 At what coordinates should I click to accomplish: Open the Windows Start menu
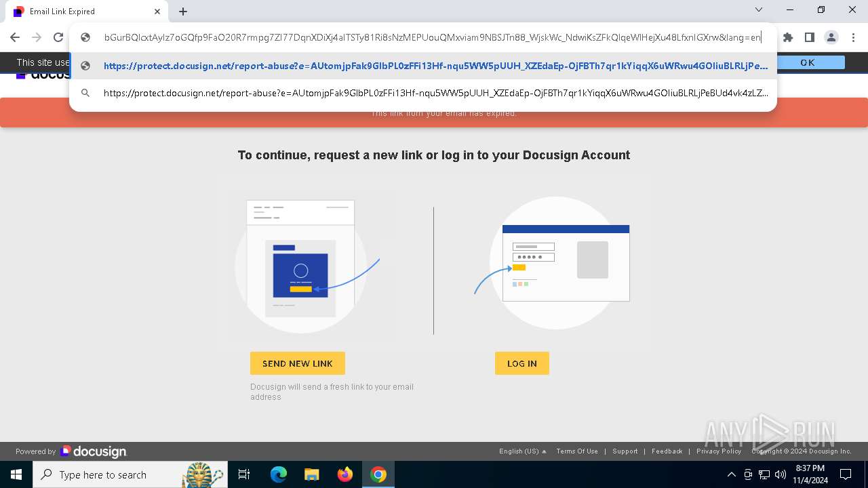pos(16,474)
